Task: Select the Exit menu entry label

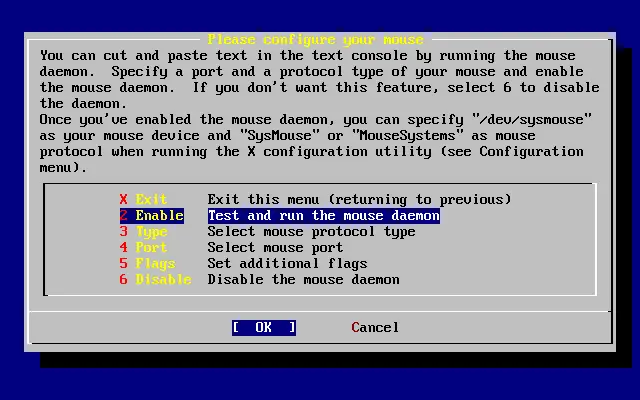Action: click(x=151, y=200)
